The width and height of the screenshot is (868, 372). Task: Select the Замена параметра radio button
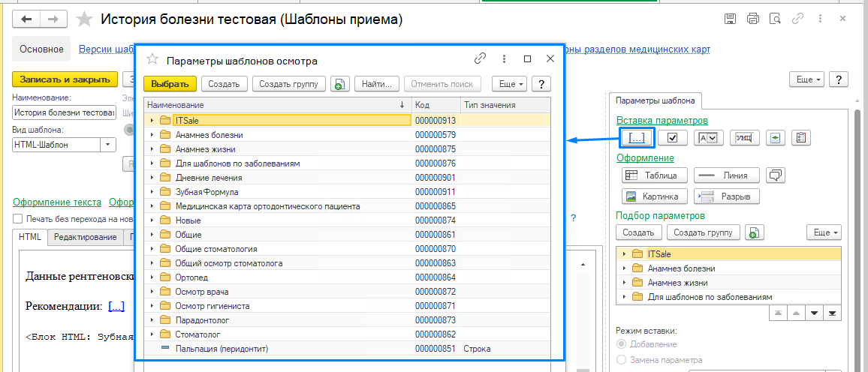[x=621, y=360]
